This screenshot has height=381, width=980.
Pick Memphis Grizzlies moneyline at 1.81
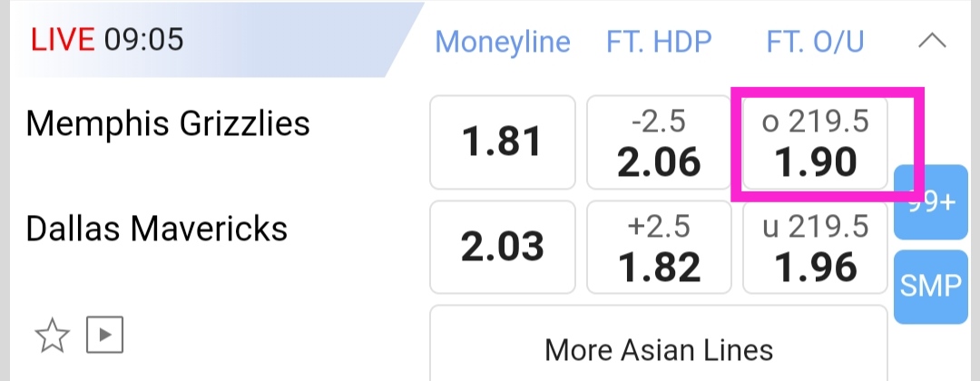502,142
